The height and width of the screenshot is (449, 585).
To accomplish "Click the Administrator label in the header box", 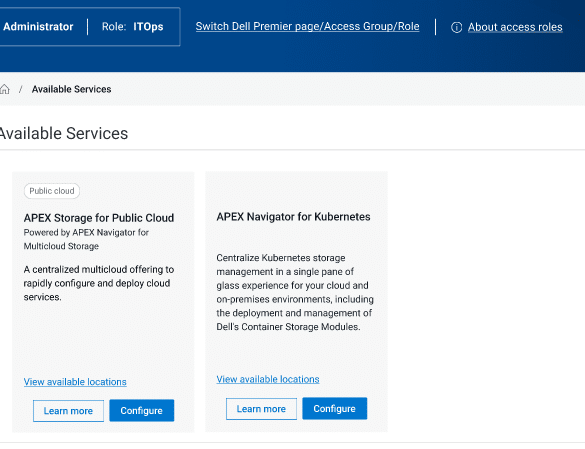I will tap(38, 27).
